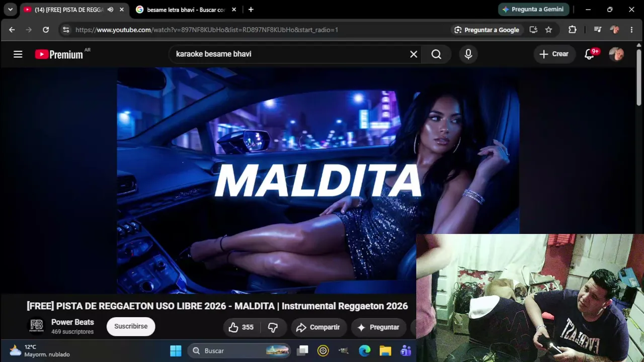Image resolution: width=644 pixels, height=362 pixels.
Task: Open the Power Beats channel avatar
Action: click(37, 326)
